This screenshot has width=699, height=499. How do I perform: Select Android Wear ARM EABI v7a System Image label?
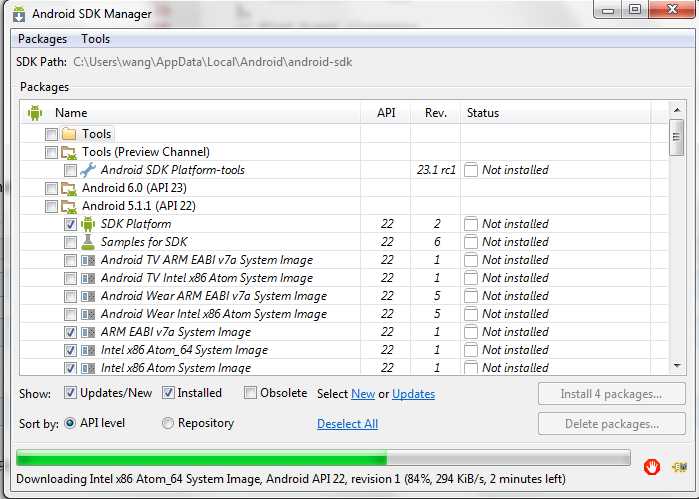pyautogui.click(x=214, y=296)
